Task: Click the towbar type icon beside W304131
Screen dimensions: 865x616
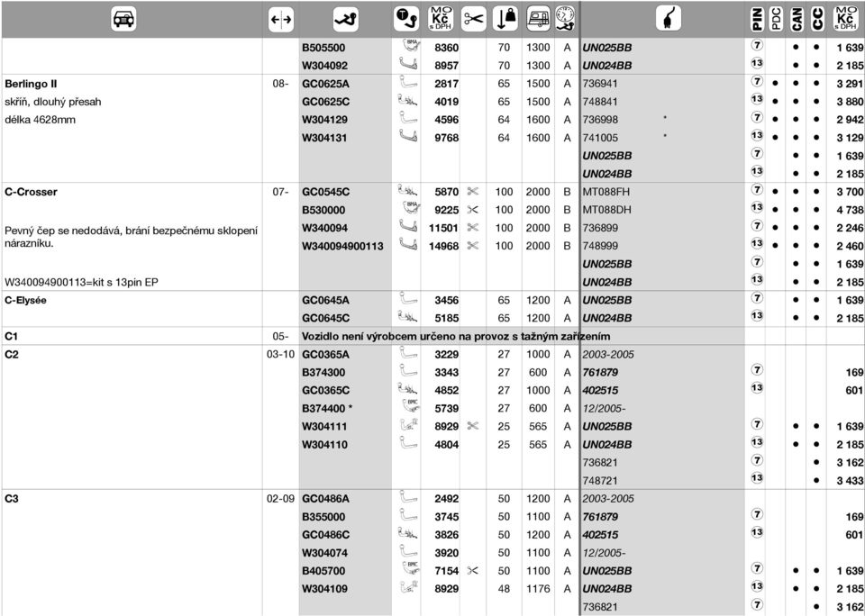Action: pyautogui.click(x=407, y=136)
